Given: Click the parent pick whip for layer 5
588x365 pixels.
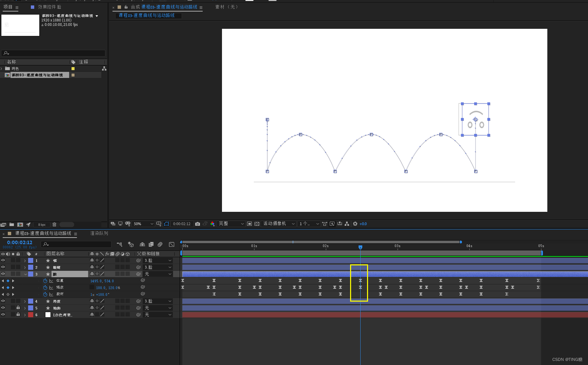Looking at the screenshot, I should (138, 308).
